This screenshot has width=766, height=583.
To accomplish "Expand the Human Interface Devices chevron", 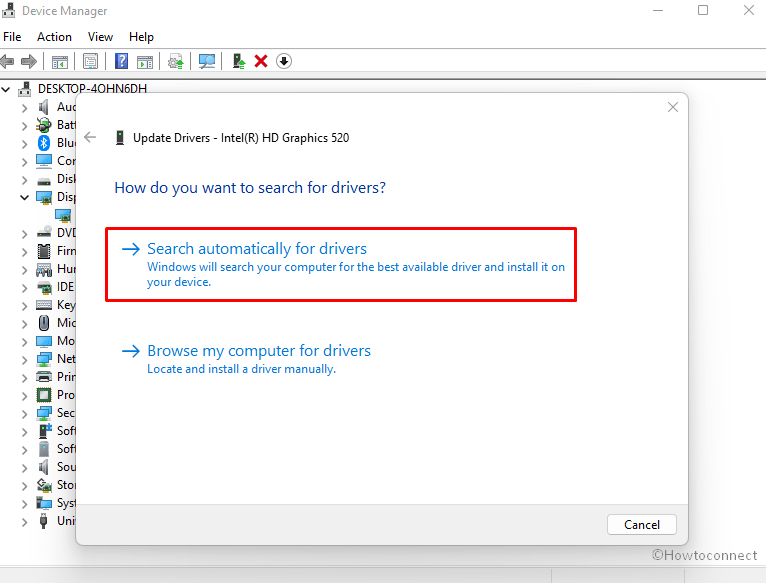I will [x=24, y=269].
